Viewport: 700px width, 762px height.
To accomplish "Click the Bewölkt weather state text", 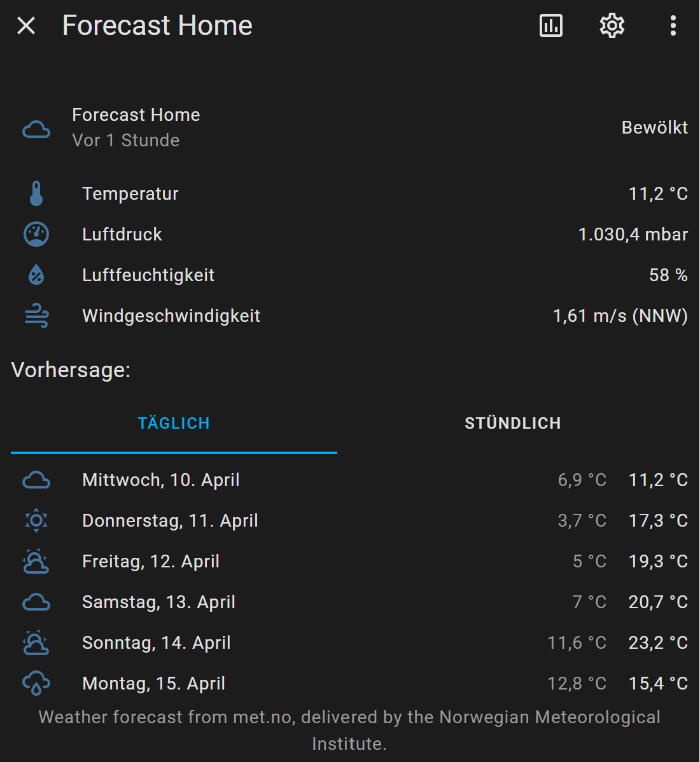I will (x=654, y=127).
